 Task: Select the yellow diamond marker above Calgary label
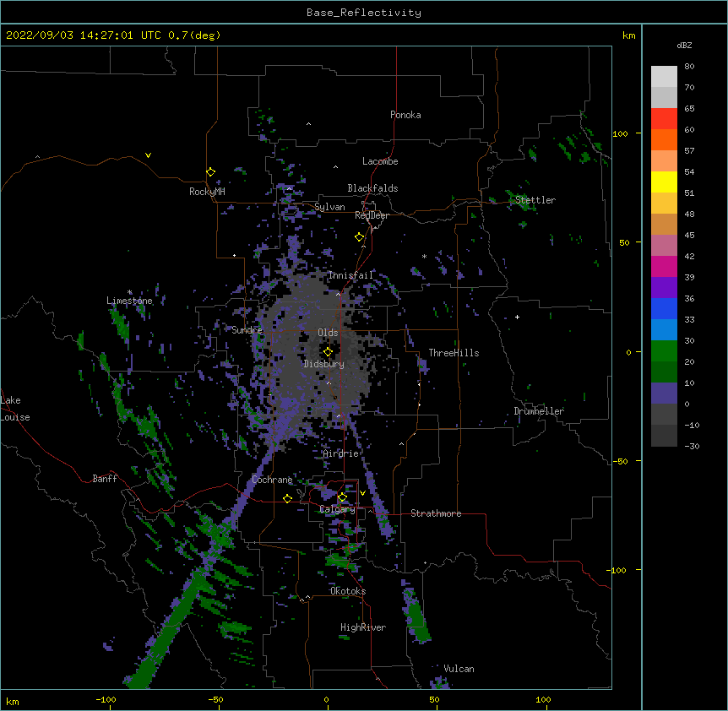pyautogui.click(x=342, y=497)
